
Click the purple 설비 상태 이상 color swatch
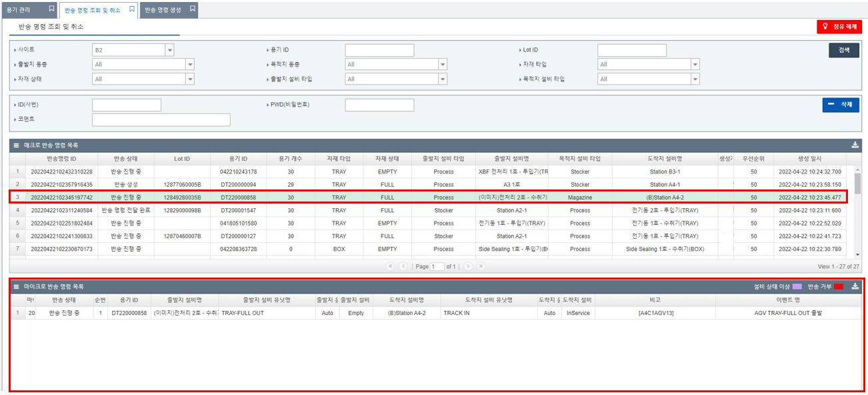coord(797,286)
